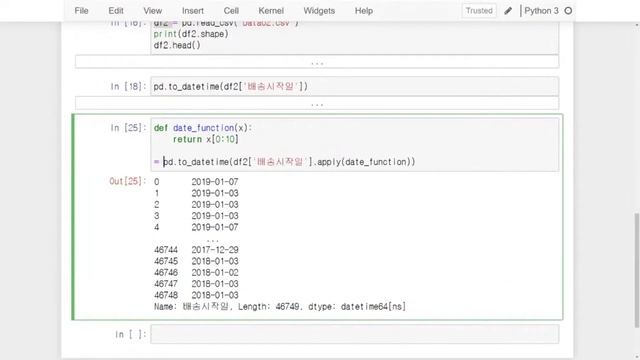
Task: Click the apply(date_function) code line
Action: point(284,162)
